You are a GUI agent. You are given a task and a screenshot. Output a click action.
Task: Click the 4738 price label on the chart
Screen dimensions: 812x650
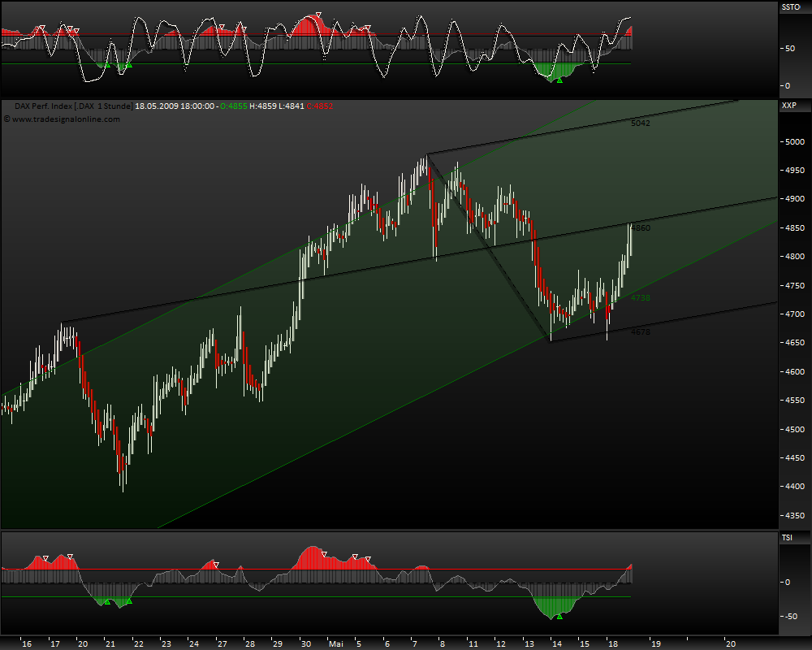641,298
